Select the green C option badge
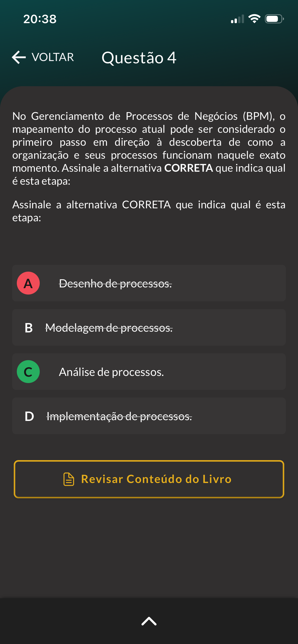Screen dimensions: 298x644 [x=28, y=372]
